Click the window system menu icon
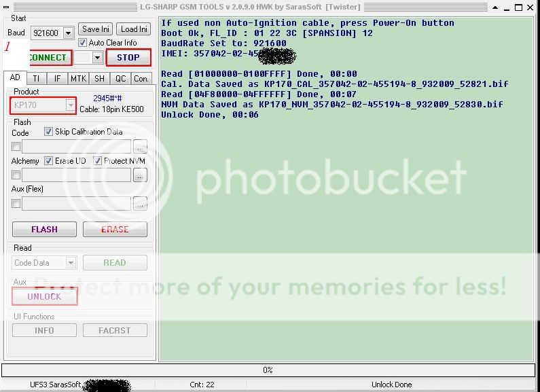Screen dimensions: 540x392 6,7
